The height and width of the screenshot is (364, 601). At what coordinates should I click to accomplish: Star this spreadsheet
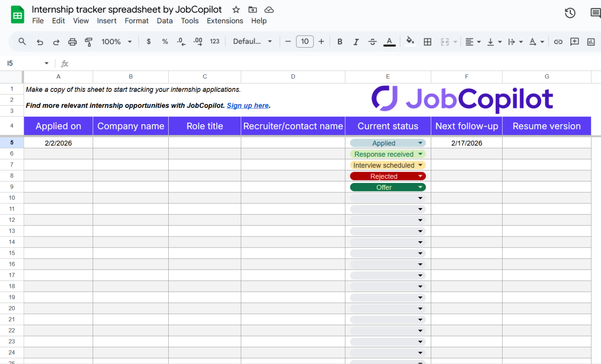click(x=236, y=10)
